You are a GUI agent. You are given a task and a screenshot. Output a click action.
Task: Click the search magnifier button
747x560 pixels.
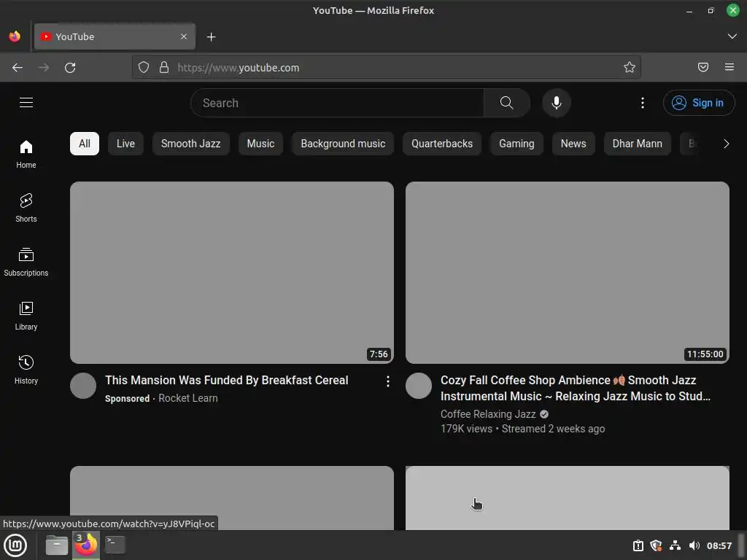pos(506,103)
